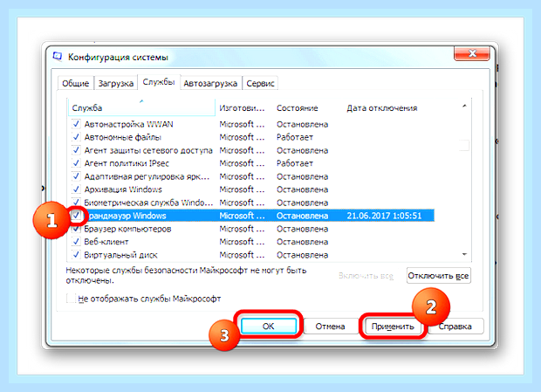Toggle Браузер компьютеров checkbox

point(76,229)
